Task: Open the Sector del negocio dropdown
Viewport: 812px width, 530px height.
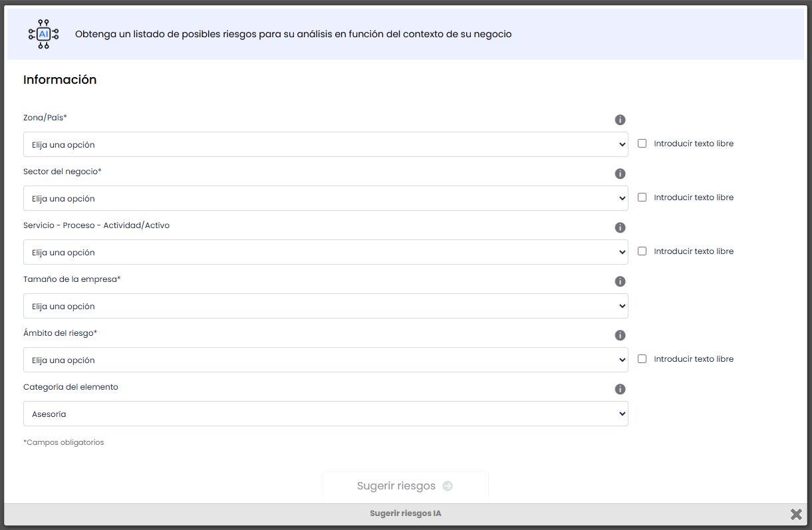Action: (x=325, y=198)
